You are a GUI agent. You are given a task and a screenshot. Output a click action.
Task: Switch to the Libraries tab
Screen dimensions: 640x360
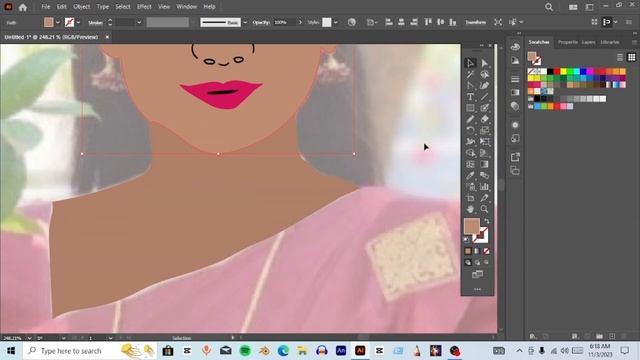(610, 42)
